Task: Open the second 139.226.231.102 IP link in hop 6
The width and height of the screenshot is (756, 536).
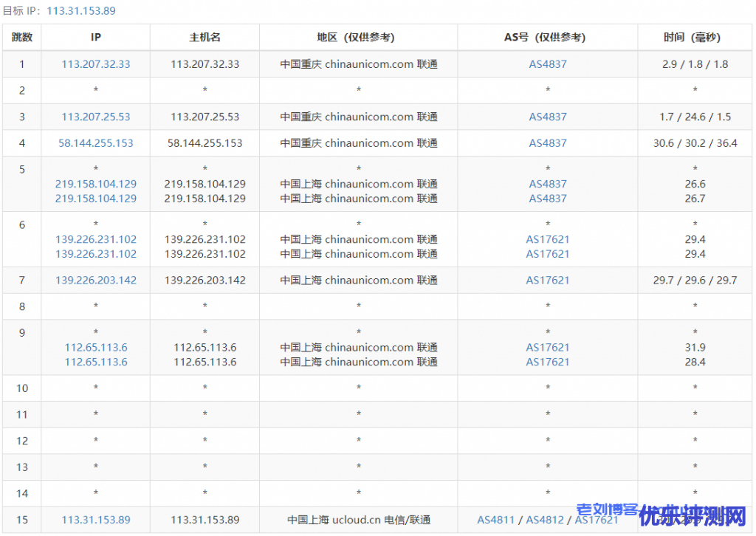Action: (x=96, y=254)
